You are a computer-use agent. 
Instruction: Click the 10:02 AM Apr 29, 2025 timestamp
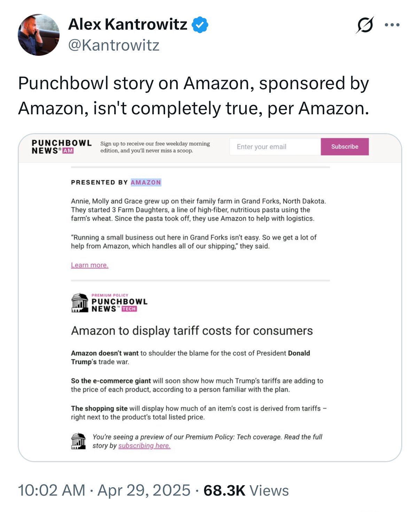click(x=104, y=490)
